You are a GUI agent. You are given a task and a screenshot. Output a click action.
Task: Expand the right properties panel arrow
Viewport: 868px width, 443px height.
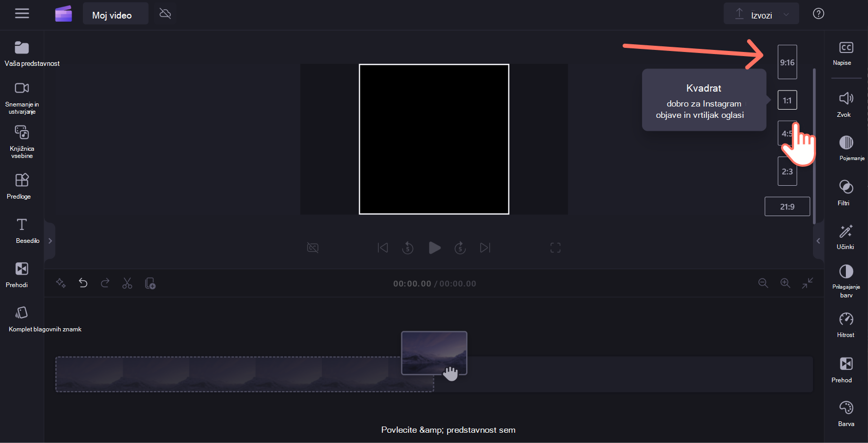[818, 241]
